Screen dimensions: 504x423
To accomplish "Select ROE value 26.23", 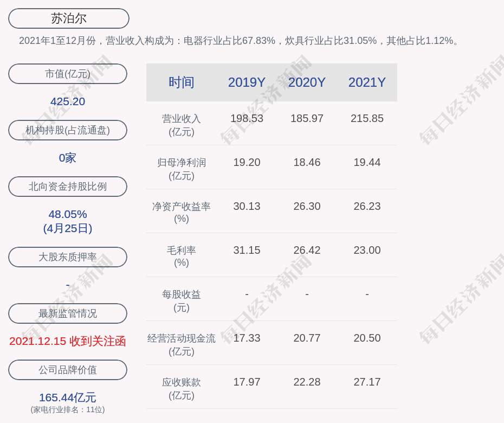I will tap(367, 206).
